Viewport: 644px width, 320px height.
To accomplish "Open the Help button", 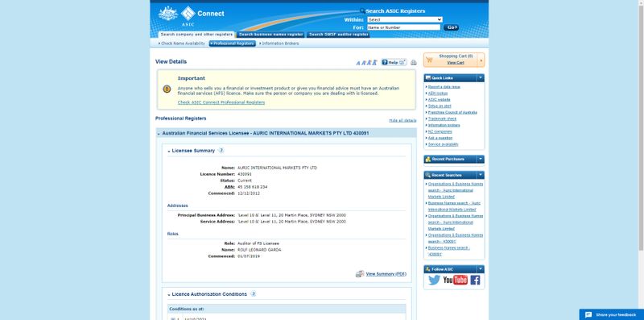I will pyautogui.click(x=394, y=63).
